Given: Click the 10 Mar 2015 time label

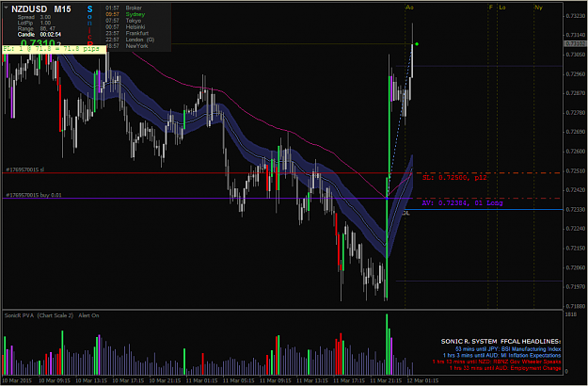Looking at the screenshot, I should tap(19, 380).
